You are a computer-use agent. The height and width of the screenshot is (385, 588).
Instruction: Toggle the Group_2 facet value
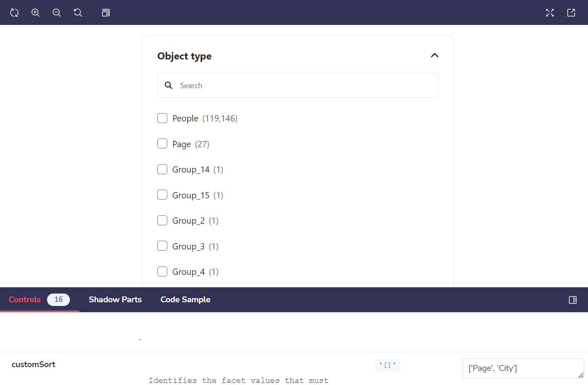[x=162, y=220]
